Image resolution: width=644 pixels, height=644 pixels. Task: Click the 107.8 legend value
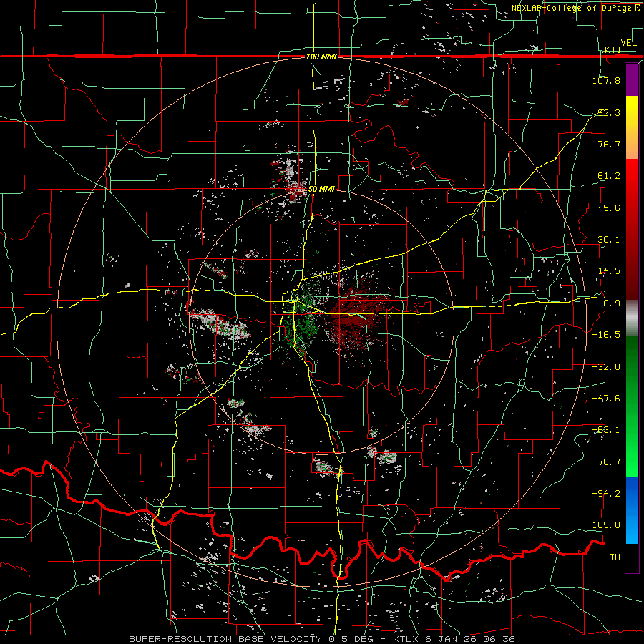[606, 80]
